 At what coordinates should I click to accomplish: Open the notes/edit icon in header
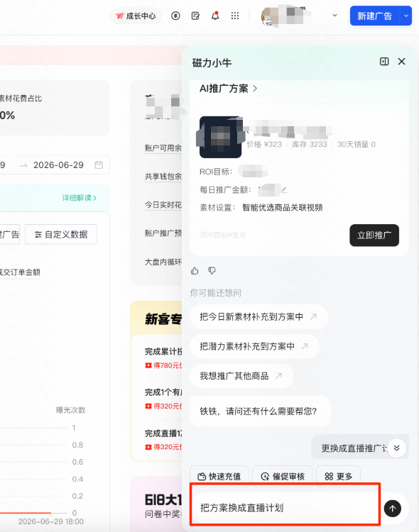(x=195, y=16)
